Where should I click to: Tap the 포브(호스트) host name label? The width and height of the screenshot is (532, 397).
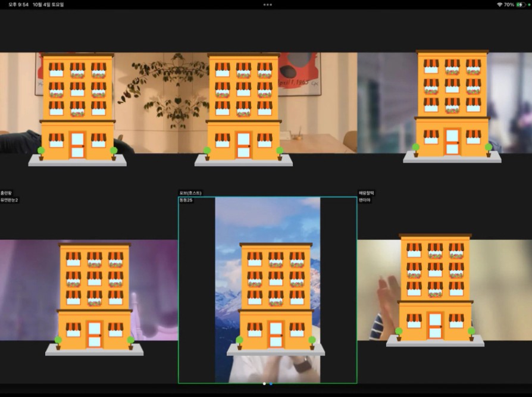(x=190, y=193)
